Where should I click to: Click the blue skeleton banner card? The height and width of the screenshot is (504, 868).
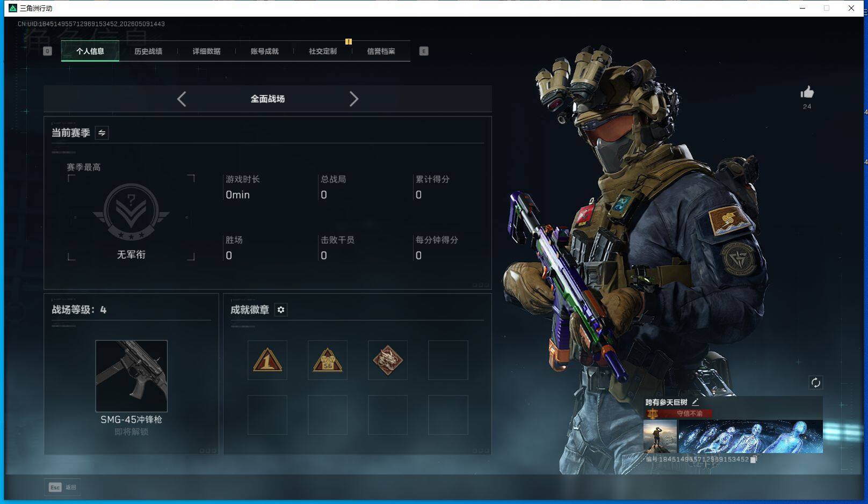coord(750,436)
